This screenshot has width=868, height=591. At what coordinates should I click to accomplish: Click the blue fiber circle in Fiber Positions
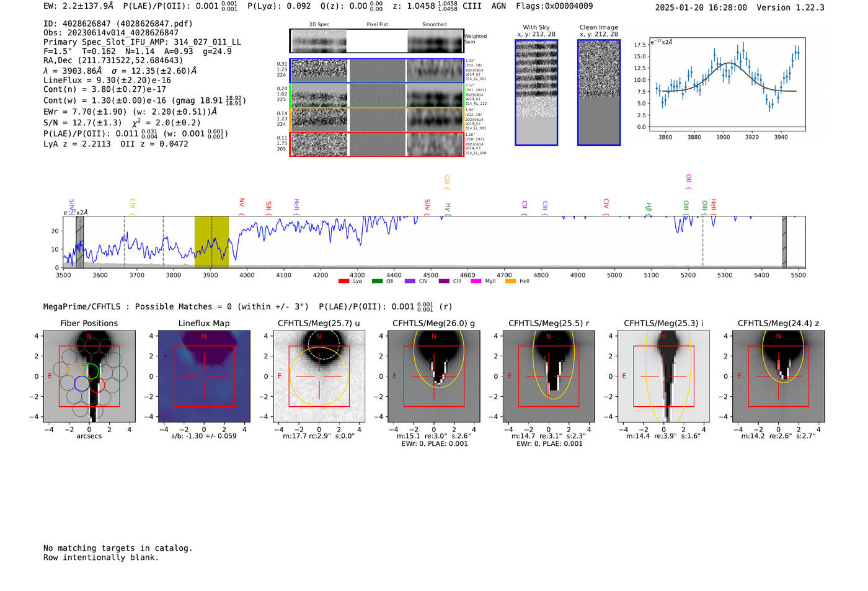[x=81, y=383]
